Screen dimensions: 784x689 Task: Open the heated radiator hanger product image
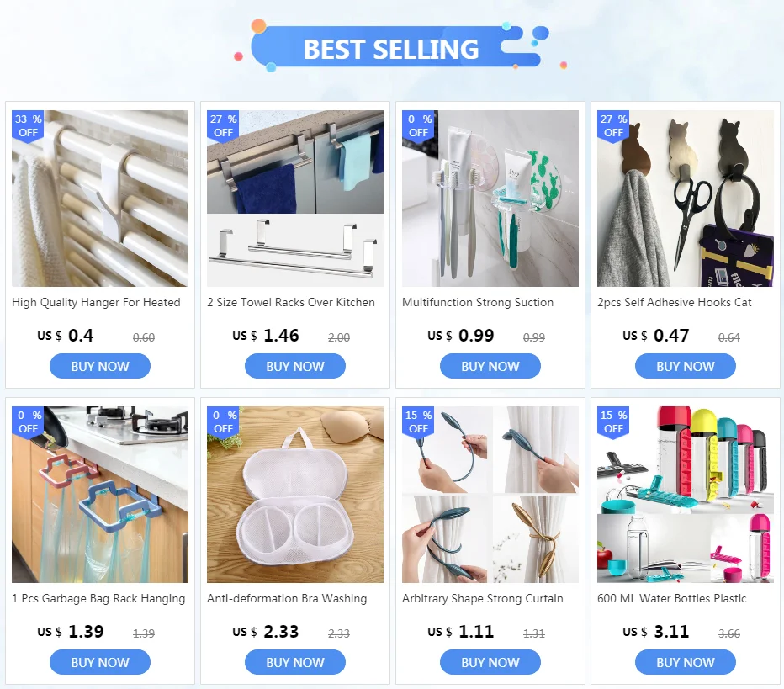100,199
